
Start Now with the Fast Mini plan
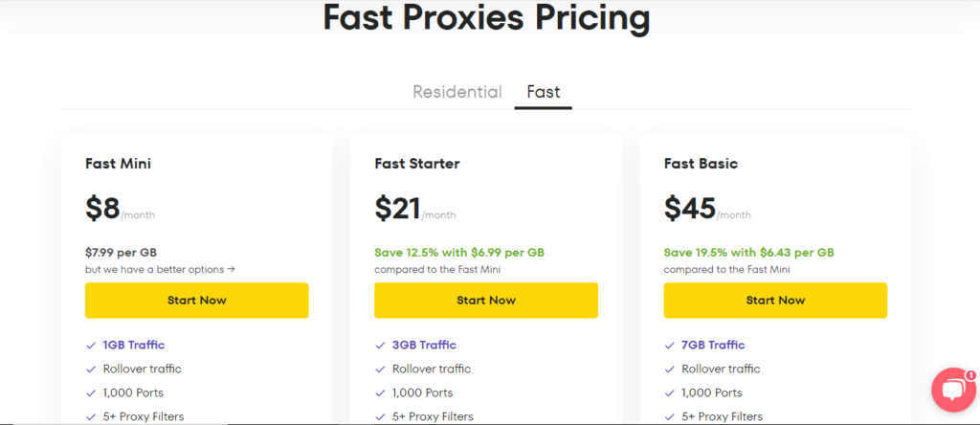(x=196, y=301)
